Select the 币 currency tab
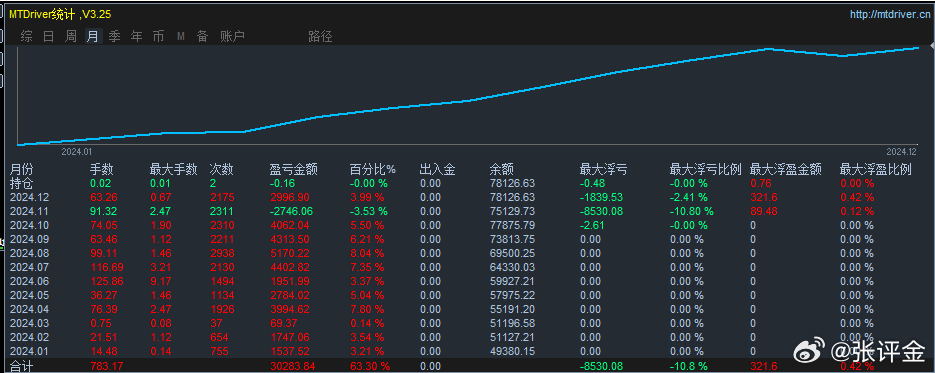 [x=158, y=36]
